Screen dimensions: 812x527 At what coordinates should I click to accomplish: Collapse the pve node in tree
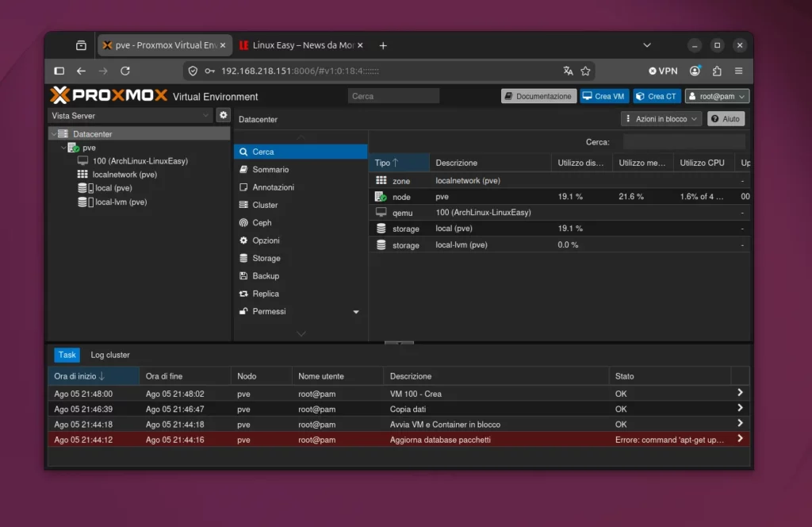point(63,148)
